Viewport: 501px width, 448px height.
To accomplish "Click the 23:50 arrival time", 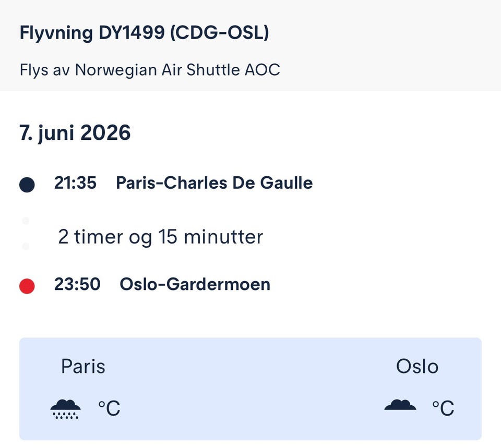I will coord(77,284).
